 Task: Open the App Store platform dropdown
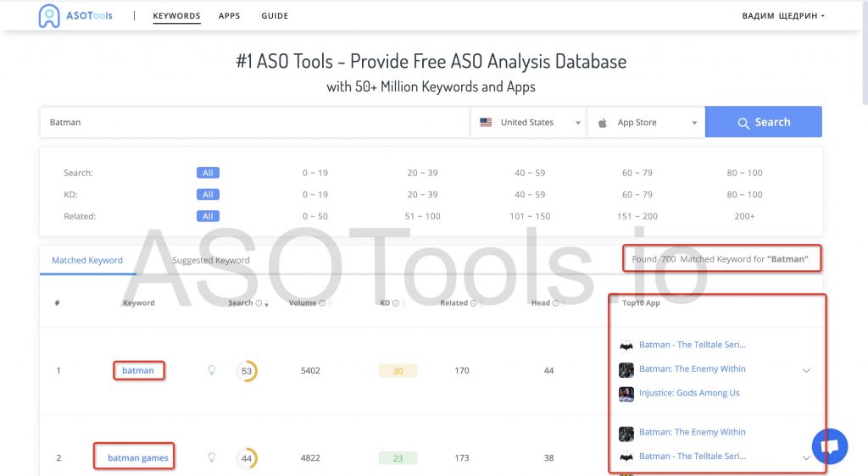pos(646,122)
